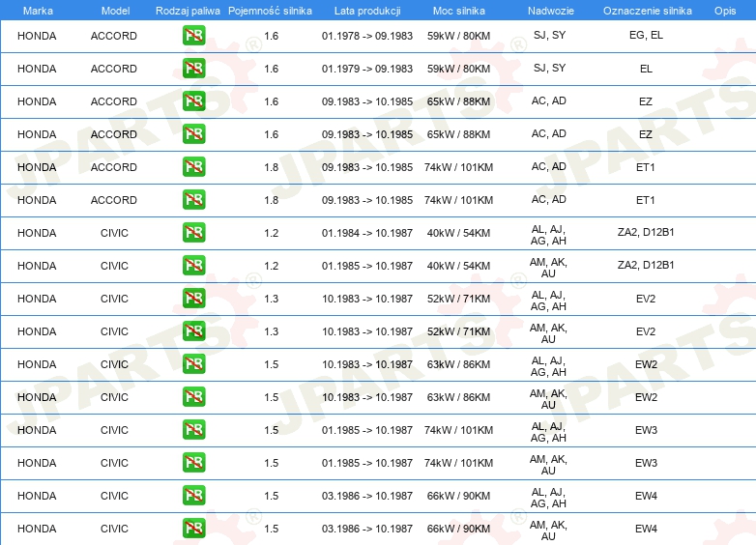Select '59kW / 80KM' in the 01.1978 Accord row
This screenshot has height=545, width=756.
(x=458, y=36)
